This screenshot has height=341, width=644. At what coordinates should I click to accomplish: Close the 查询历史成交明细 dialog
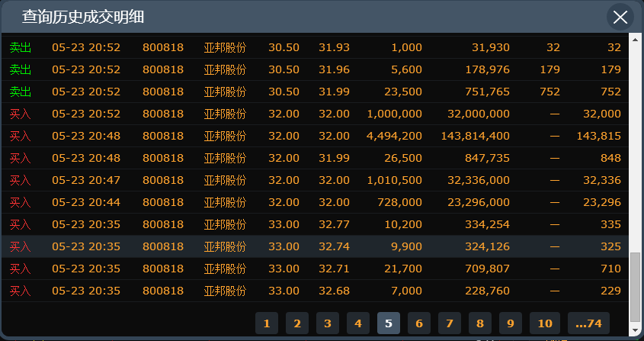point(620,17)
